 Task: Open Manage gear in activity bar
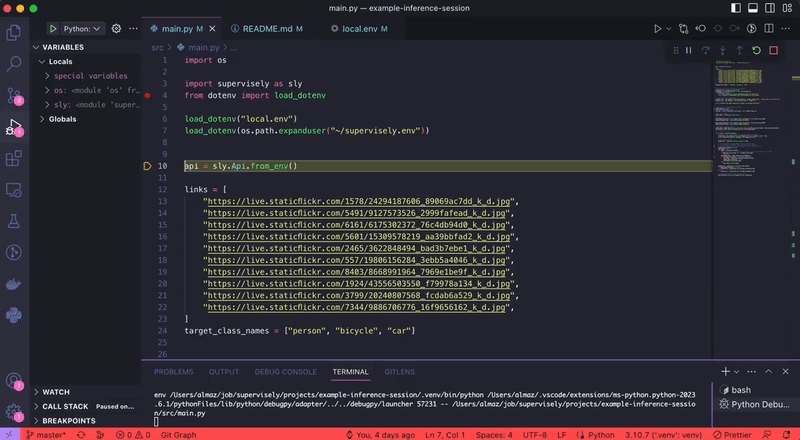pyautogui.click(x=14, y=412)
